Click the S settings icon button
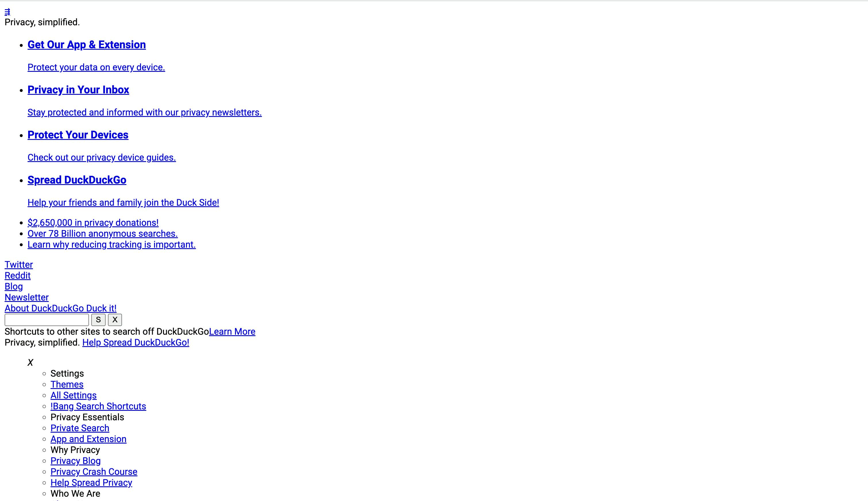The height and width of the screenshot is (501, 868). click(98, 319)
